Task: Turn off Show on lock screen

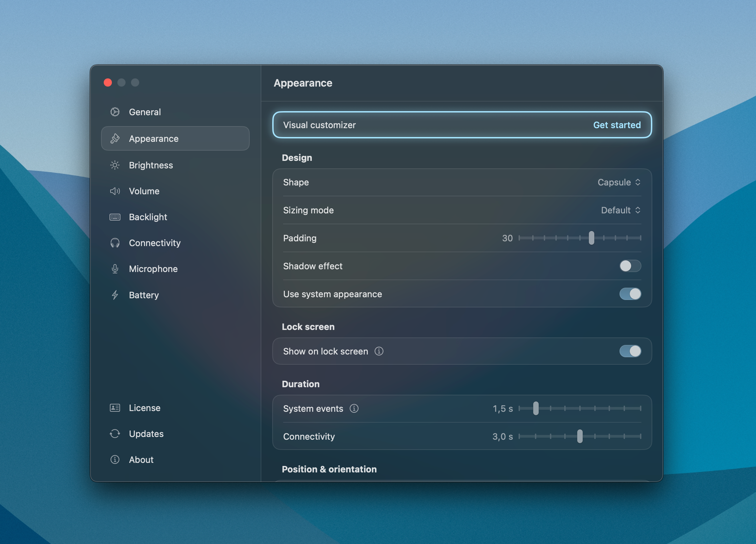Action: tap(630, 351)
